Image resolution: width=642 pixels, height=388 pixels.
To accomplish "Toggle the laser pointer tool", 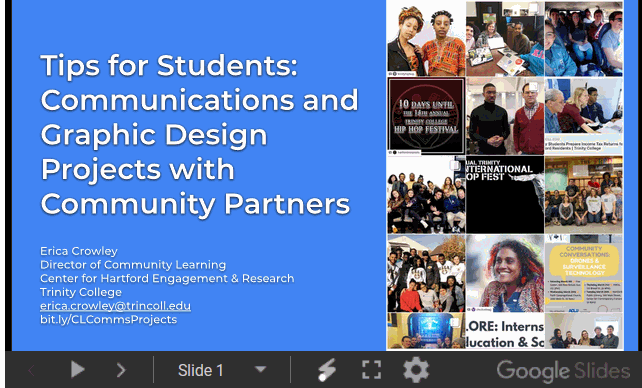I will tap(327, 370).
